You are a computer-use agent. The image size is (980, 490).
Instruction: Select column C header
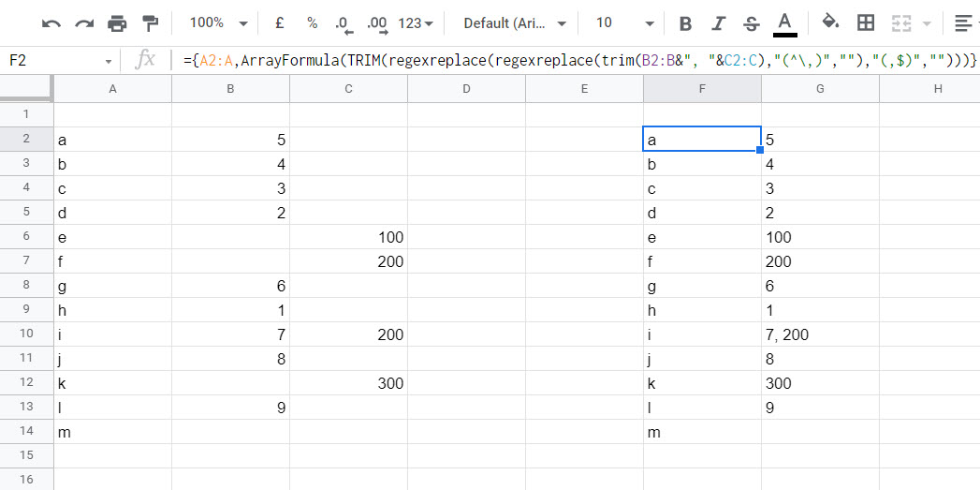(349, 89)
